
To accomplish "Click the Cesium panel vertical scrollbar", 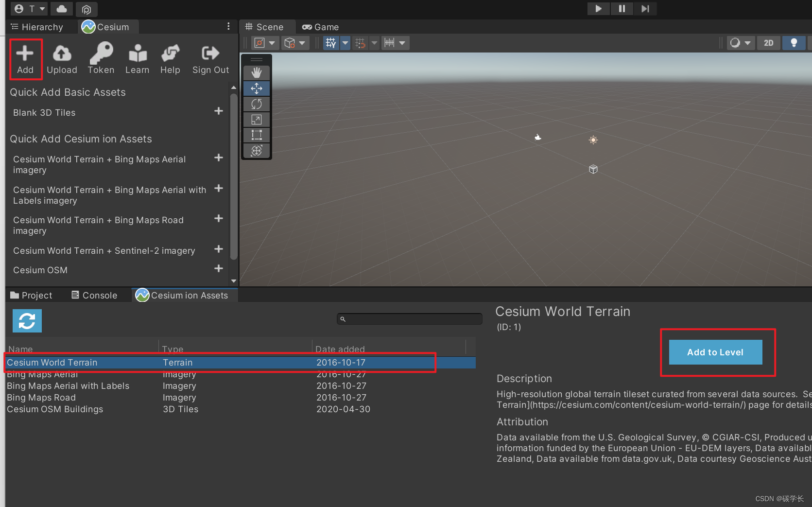I will point(234,177).
